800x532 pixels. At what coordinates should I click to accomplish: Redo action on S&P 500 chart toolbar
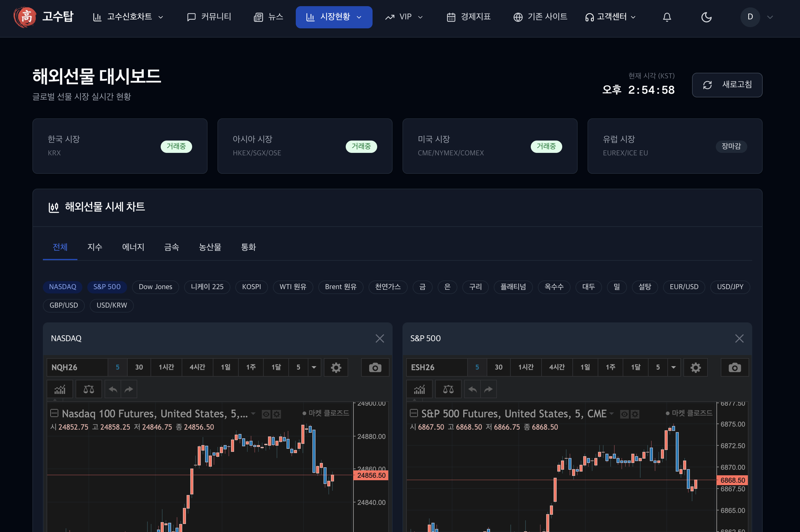click(488, 389)
